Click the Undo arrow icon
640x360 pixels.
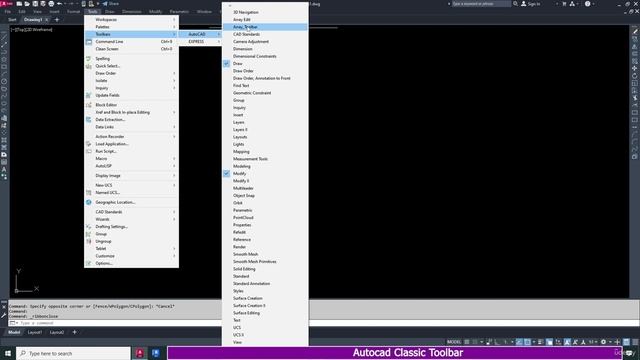click(60, 4)
